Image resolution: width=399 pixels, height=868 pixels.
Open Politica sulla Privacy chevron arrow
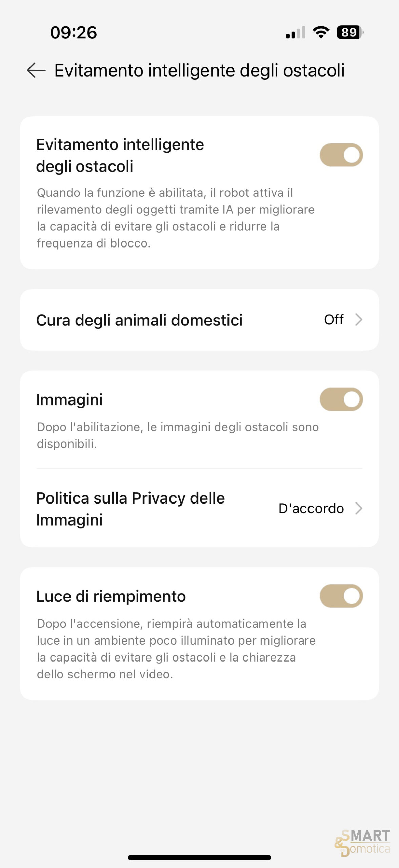pyautogui.click(x=359, y=509)
